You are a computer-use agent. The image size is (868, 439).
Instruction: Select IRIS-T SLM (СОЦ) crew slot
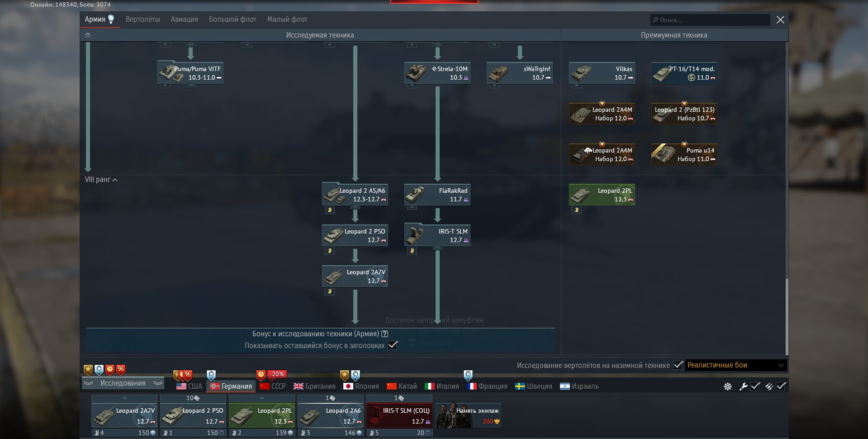click(x=399, y=415)
